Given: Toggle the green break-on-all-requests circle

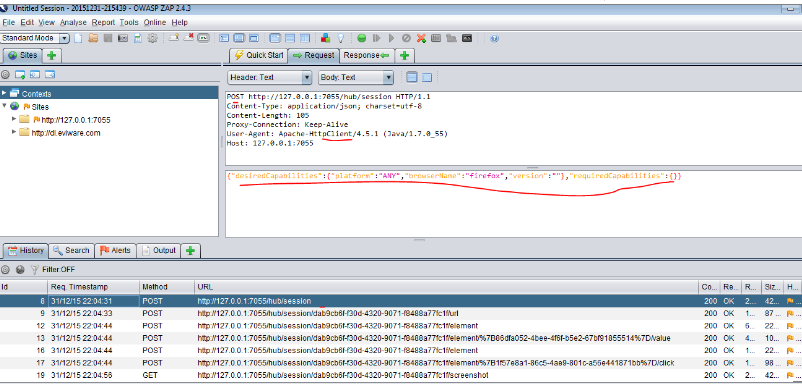Looking at the screenshot, I should tap(362, 38).
